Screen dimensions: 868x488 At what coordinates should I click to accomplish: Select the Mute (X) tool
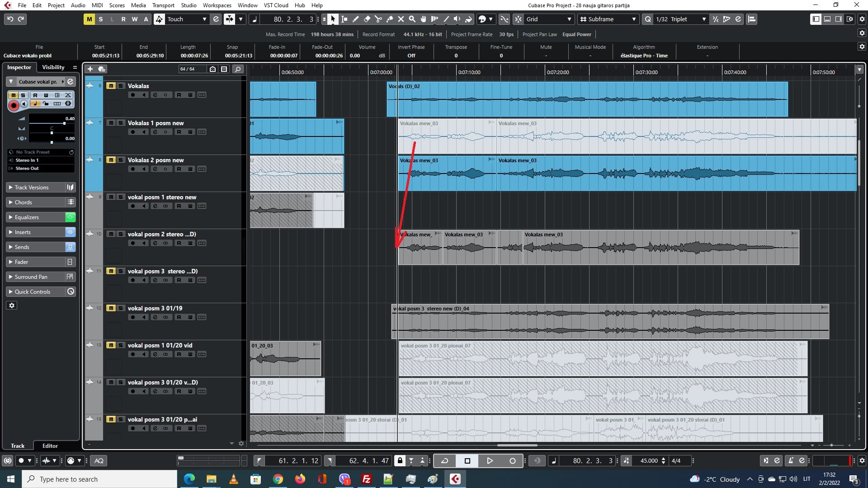[401, 19]
